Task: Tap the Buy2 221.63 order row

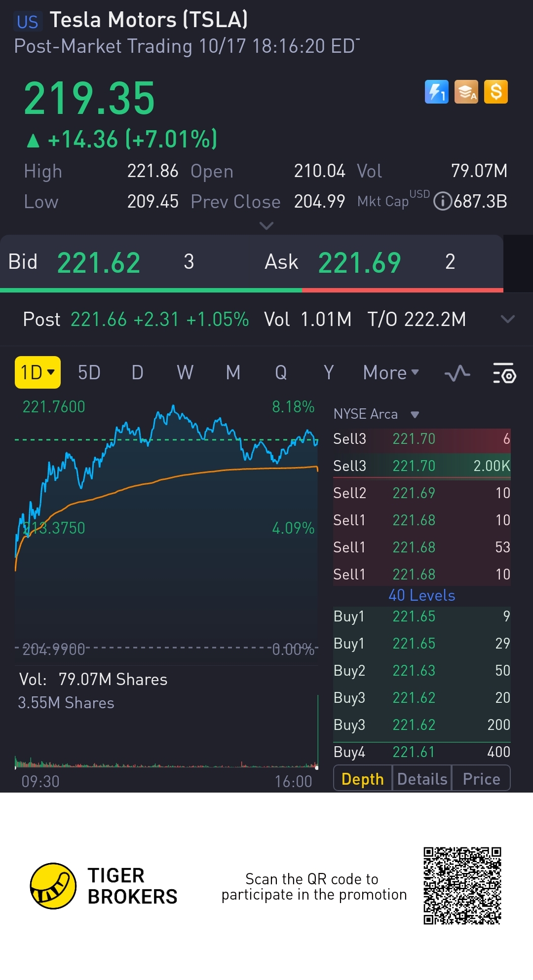Action: (422, 670)
